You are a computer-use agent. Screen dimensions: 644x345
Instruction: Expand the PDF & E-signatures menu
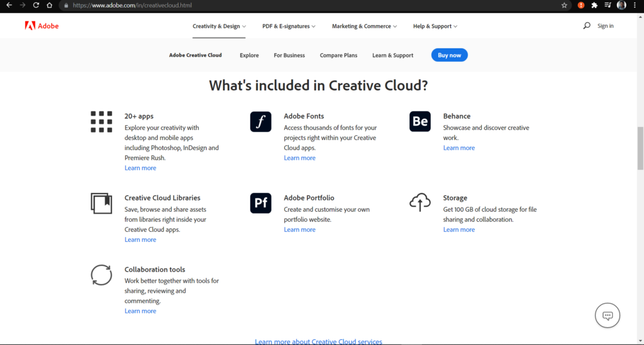(289, 26)
